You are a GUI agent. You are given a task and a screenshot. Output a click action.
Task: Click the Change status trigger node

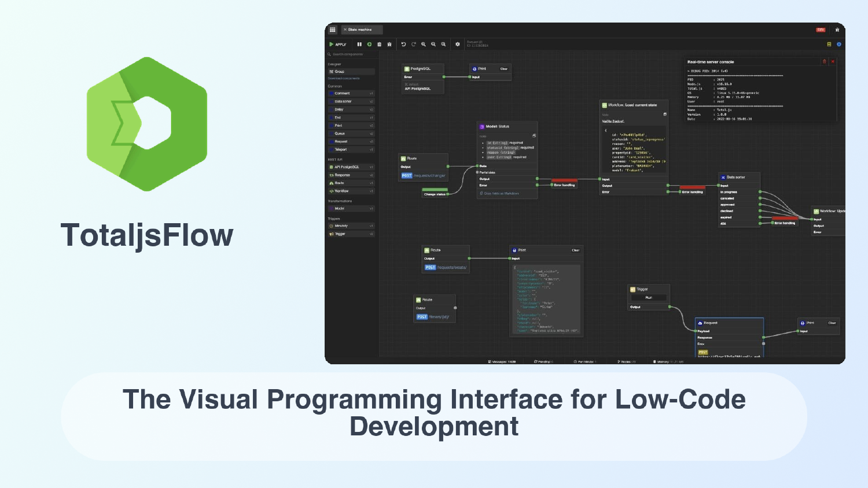tap(435, 194)
